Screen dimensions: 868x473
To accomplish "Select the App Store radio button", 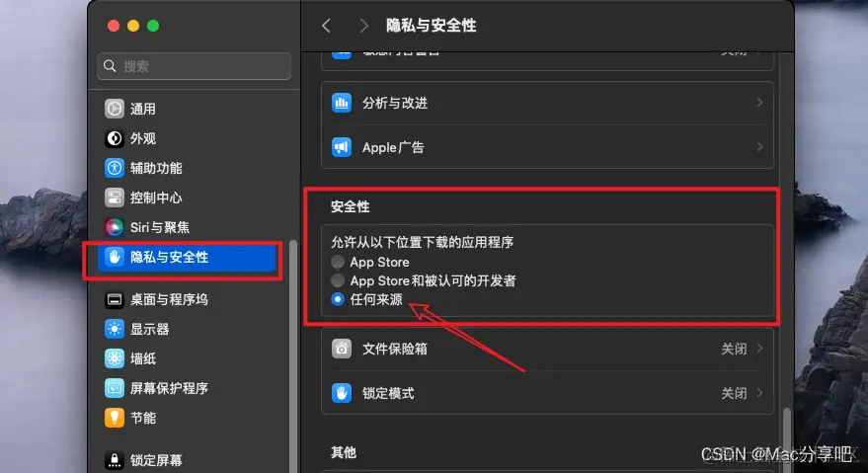I will [338, 262].
